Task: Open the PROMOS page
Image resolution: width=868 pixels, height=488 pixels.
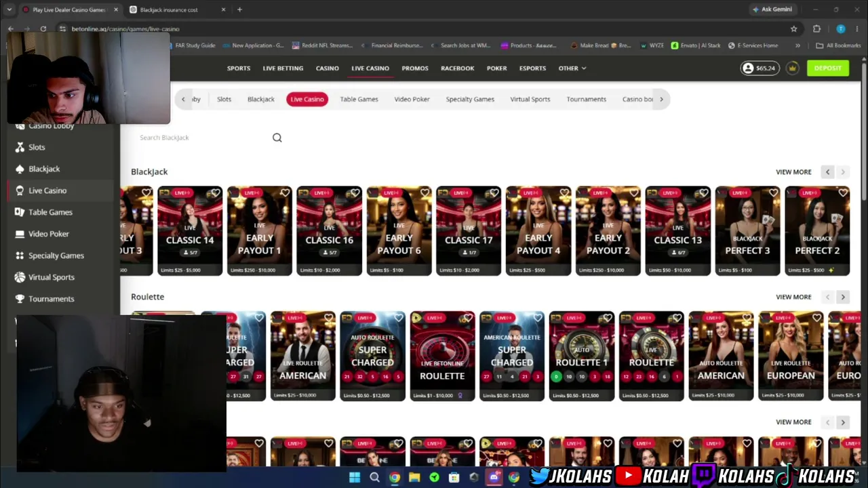Action: pyautogui.click(x=415, y=68)
